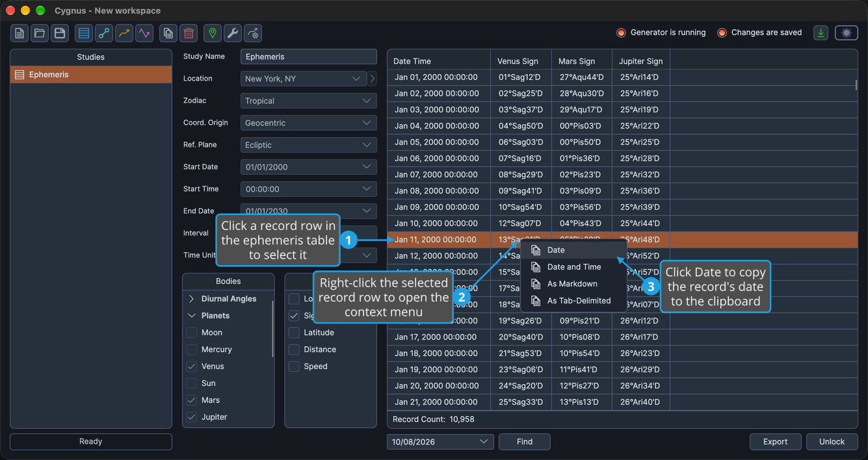Click the green download icon
Image resolution: width=868 pixels, height=460 pixels.
(821, 33)
